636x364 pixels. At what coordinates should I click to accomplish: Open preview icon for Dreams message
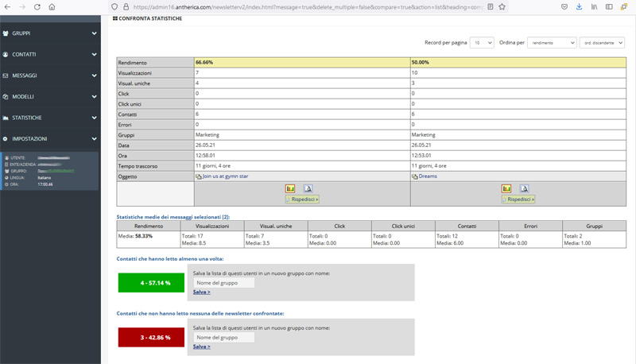pyautogui.click(x=524, y=188)
